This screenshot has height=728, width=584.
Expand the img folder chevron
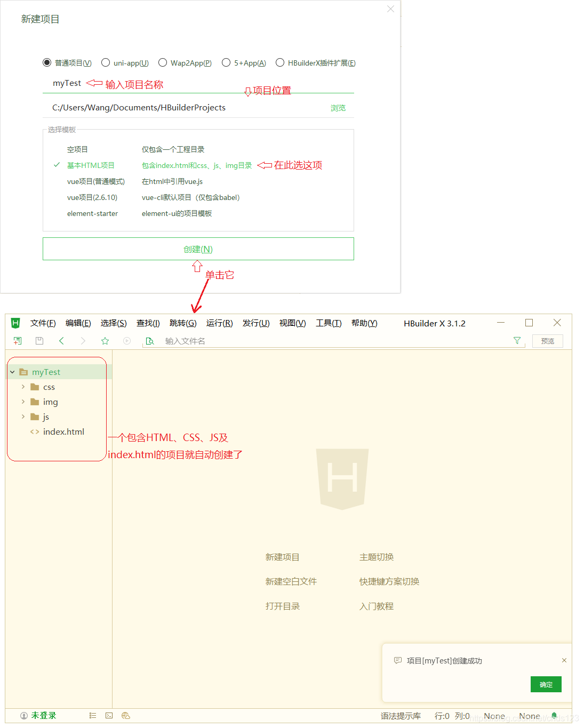pos(23,402)
